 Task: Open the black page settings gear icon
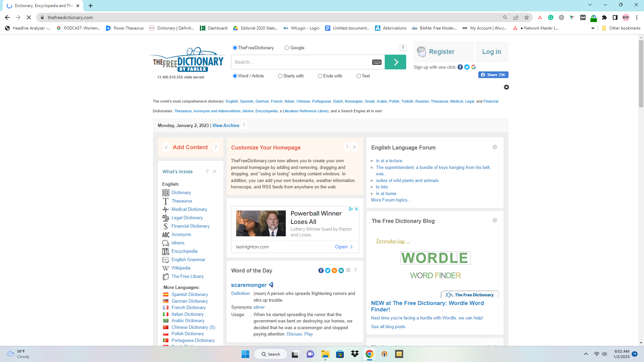pos(506,87)
